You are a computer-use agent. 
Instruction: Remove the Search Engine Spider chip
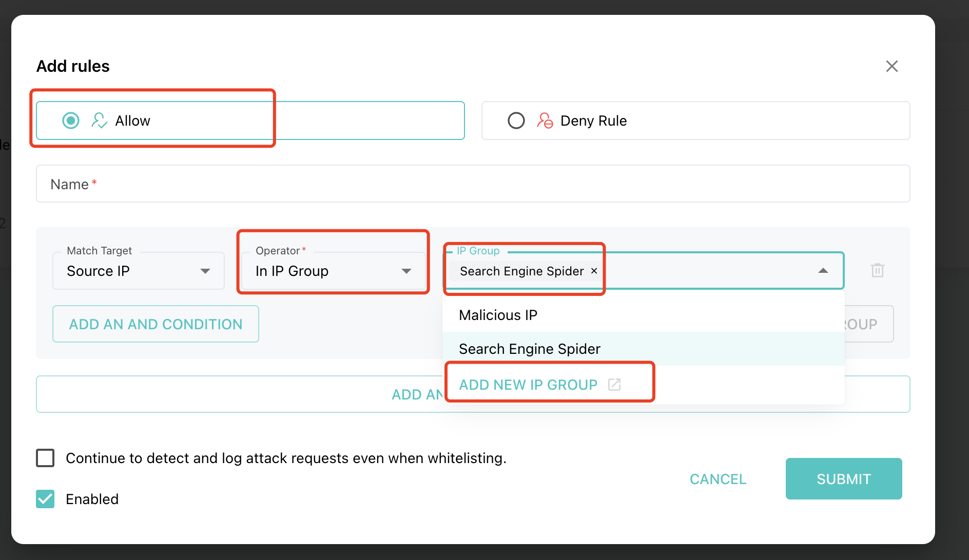tap(594, 271)
